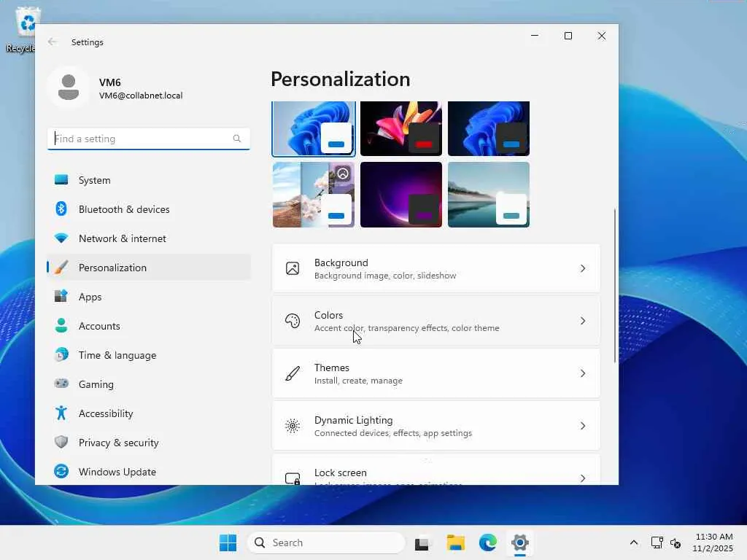Select the Apps category

coord(149,297)
